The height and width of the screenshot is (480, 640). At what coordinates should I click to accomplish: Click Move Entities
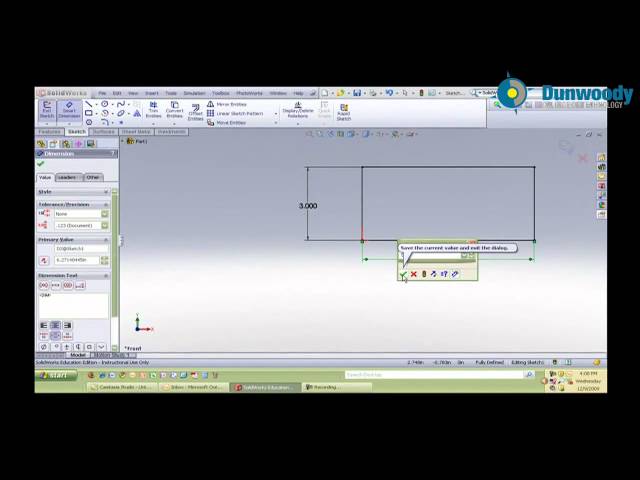pos(227,122)
